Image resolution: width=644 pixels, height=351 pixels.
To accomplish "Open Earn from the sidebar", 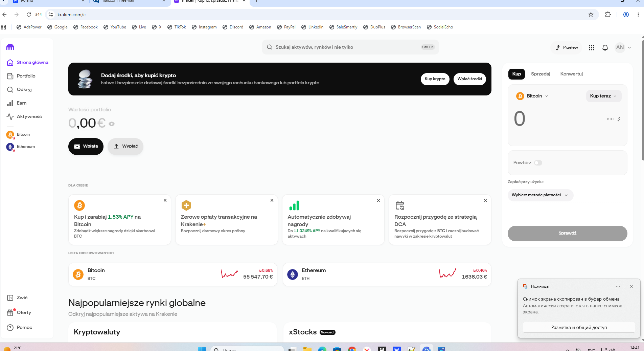I will (17, 103).
